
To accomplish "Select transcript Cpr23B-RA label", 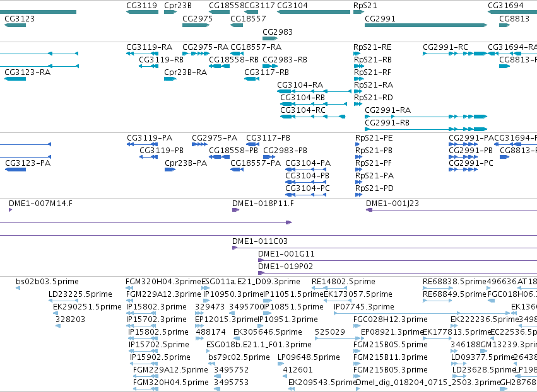I will (186, 72).
